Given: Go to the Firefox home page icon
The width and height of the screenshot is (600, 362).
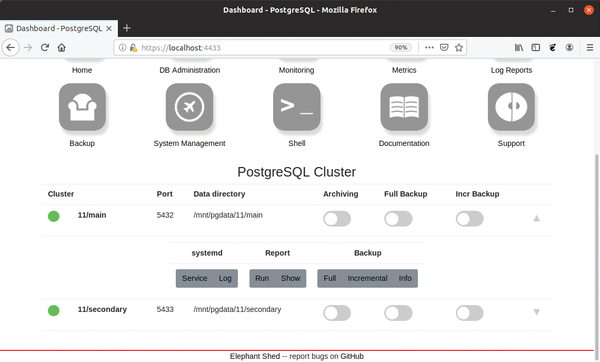Looking at the screenshot, I should [62, 48].
